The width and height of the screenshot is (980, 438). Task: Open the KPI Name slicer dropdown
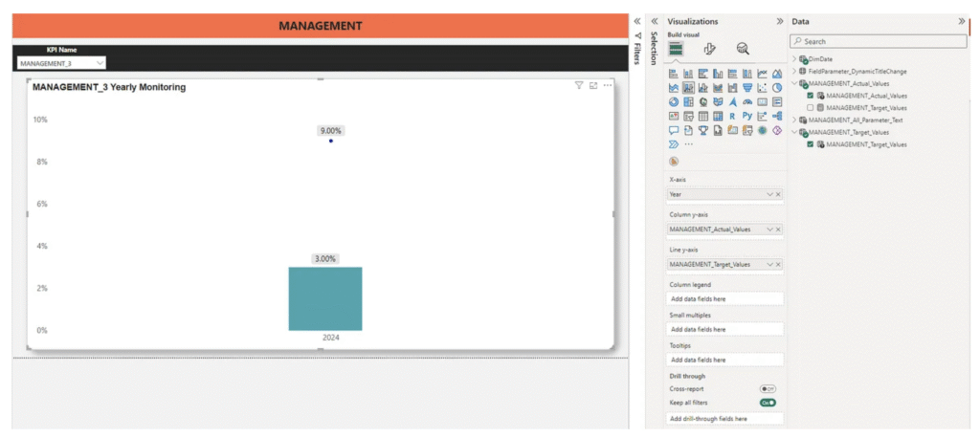[100, 63]
